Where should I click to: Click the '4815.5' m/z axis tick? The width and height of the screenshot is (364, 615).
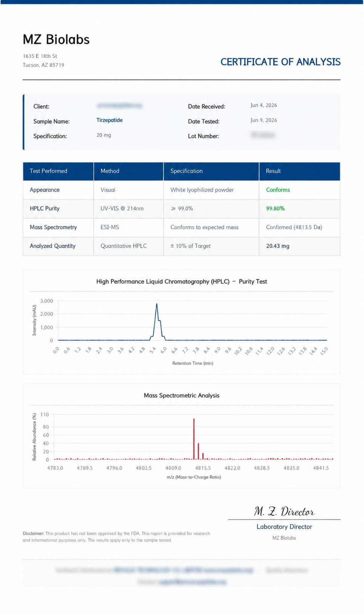click(x=203, y=468)
